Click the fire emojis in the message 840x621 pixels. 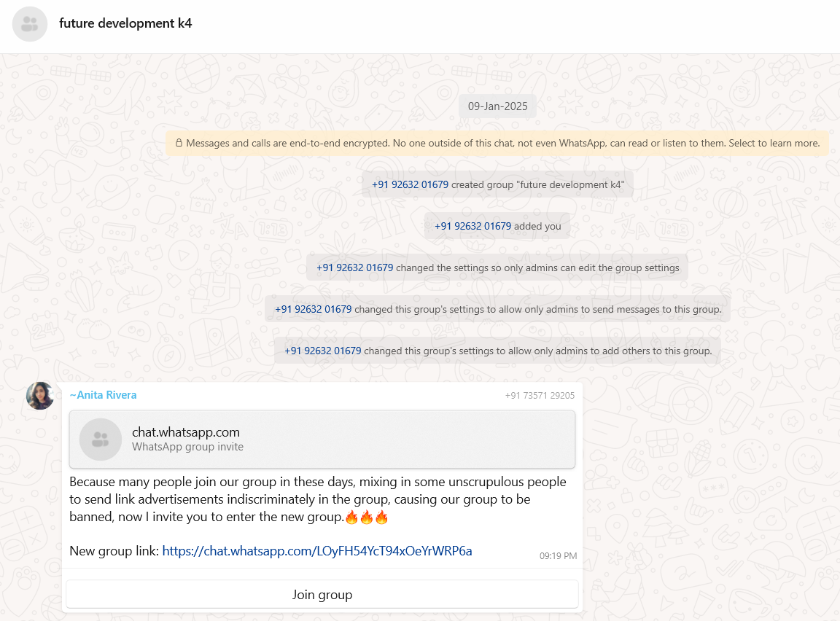[366, 518]
